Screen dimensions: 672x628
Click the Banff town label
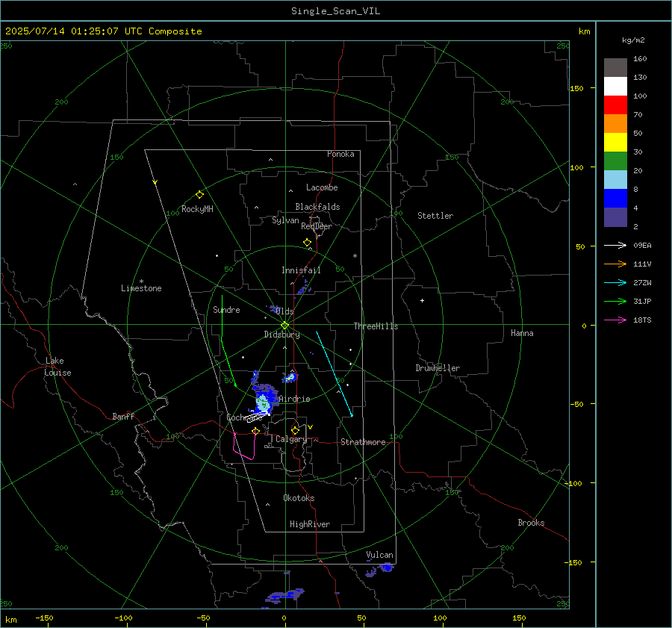(123, 416)
